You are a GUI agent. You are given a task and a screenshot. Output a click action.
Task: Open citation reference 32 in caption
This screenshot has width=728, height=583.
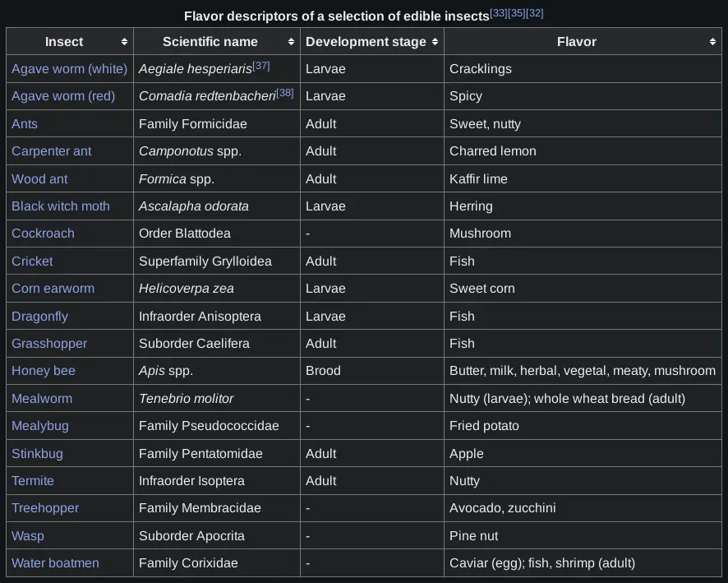point(535,13)
